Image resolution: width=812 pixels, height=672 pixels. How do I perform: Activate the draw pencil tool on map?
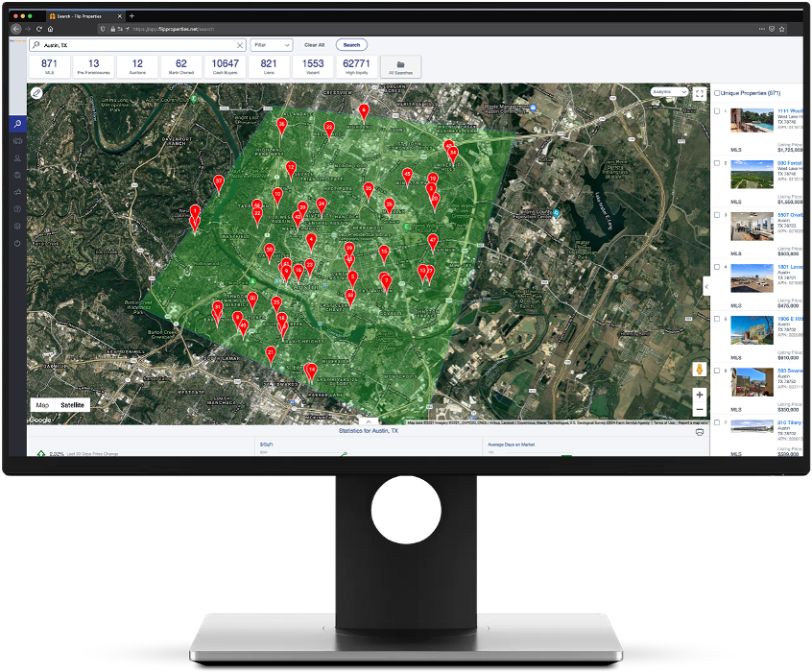tap(36, 93)
